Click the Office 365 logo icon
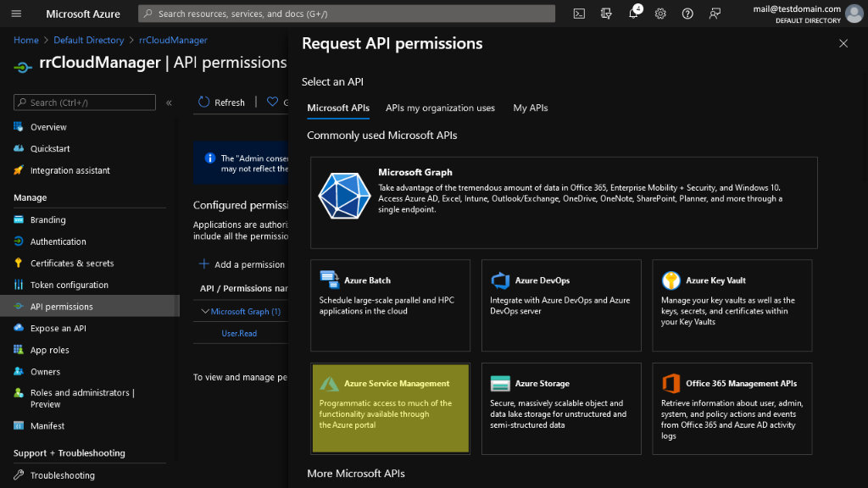Image resolution: width=868 pixels, height=488 pixels. [671, 384]
